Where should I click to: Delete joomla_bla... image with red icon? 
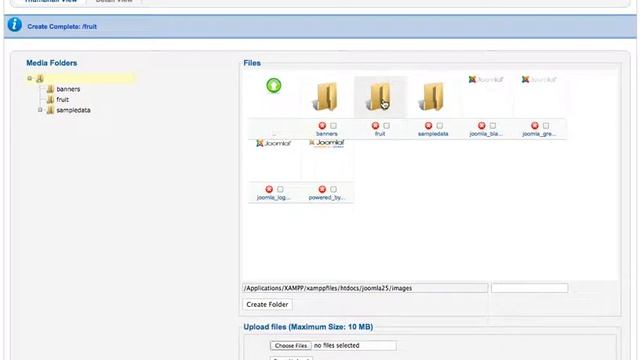[x=482, y=126]
